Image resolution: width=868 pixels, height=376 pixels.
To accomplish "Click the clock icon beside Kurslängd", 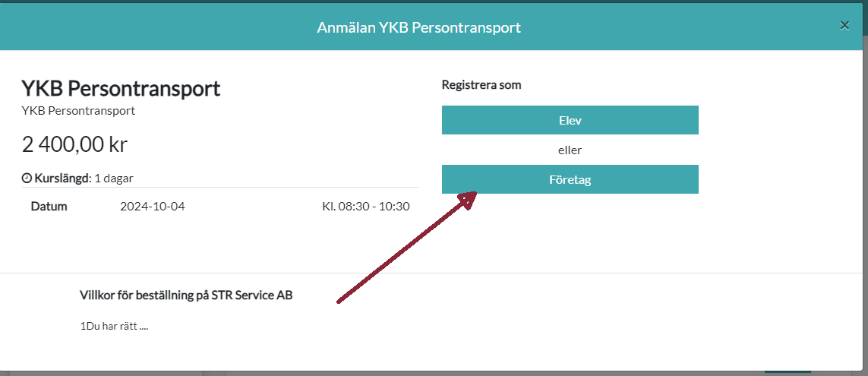I will (x=26, y=179).
